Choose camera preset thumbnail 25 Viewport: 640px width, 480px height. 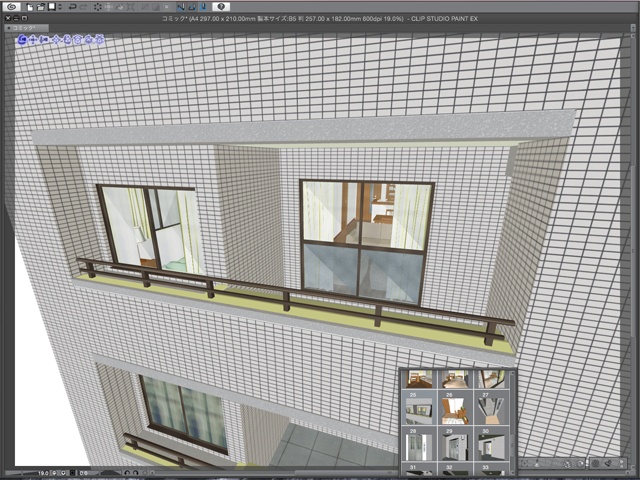(x=419, y=408)
